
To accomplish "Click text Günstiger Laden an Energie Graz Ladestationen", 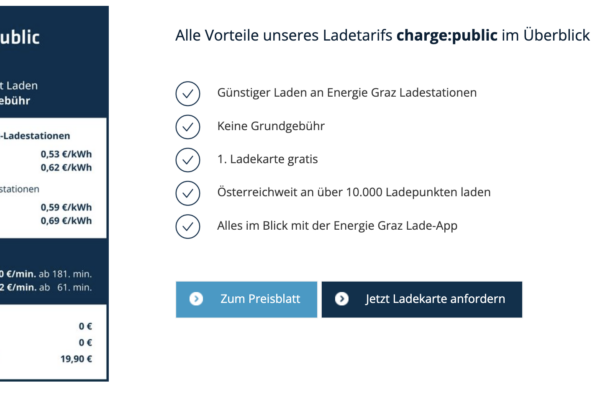I will (346, 93).
